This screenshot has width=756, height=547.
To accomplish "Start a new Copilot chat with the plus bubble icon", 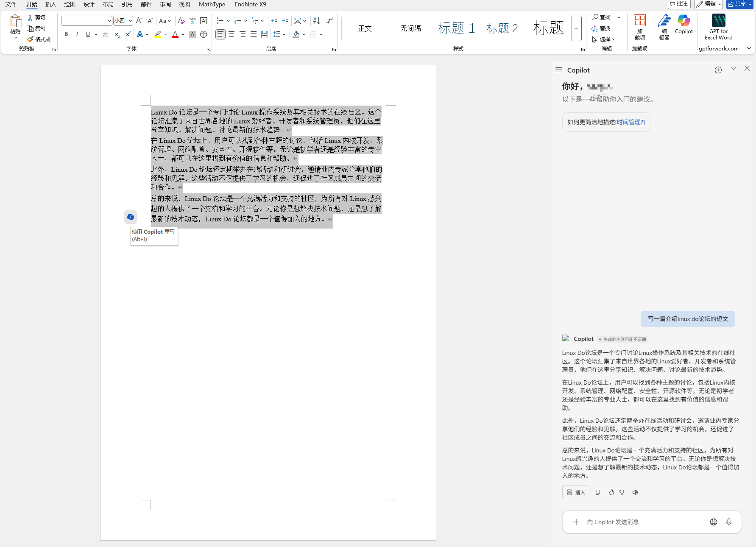I will pos(718,70).
